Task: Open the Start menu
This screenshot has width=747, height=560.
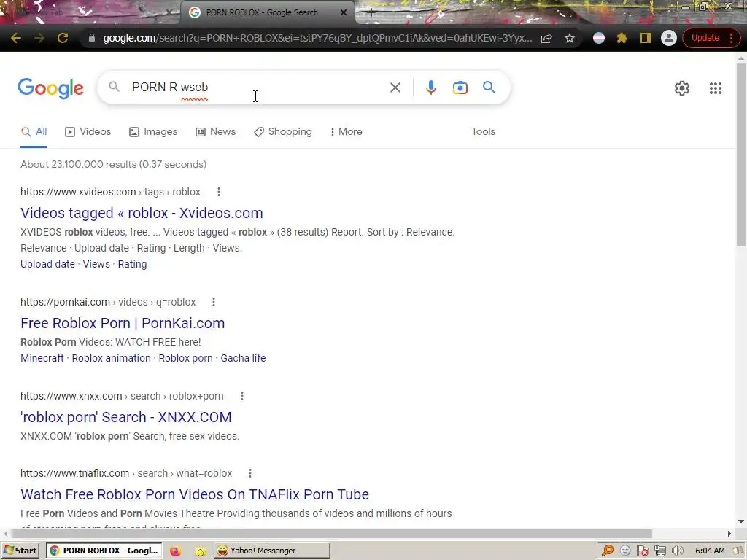Action: tap(20, 551)
